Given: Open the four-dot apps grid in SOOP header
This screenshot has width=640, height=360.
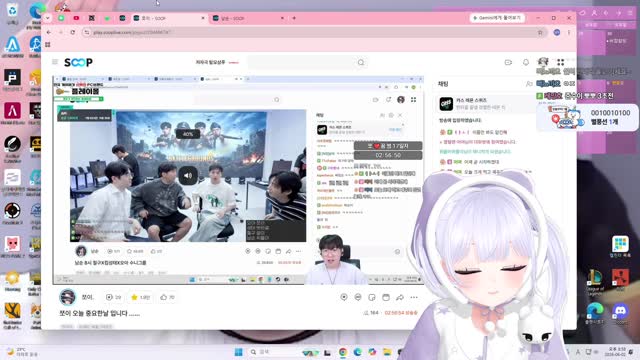Looking at the screenshot, I should tap(560, 62).
